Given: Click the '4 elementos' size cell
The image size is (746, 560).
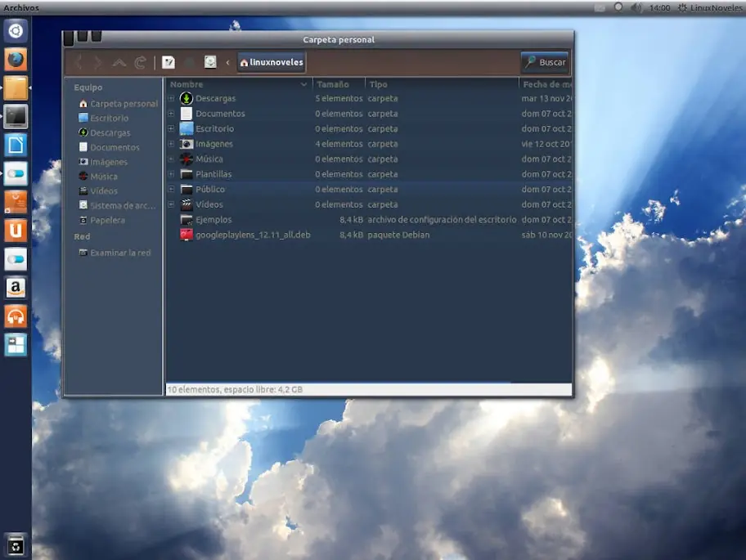Looking at the screenshot, I should click(339, 144).
